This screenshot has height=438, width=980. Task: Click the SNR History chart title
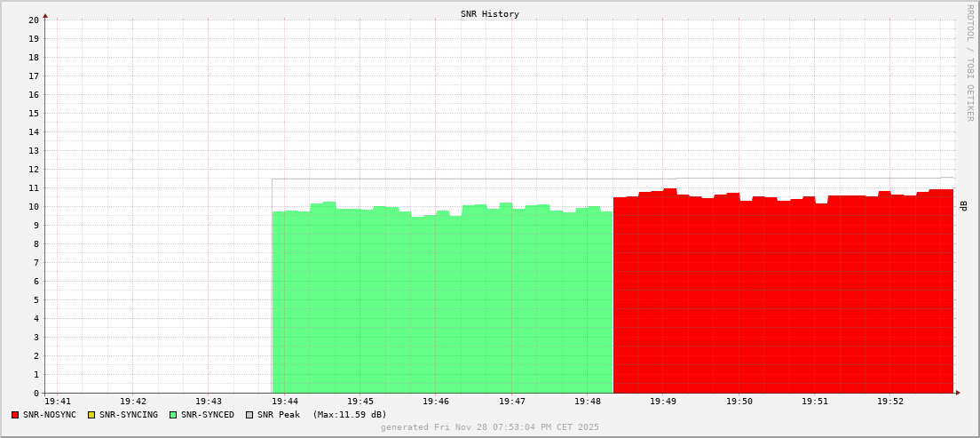tap(490, 14)
